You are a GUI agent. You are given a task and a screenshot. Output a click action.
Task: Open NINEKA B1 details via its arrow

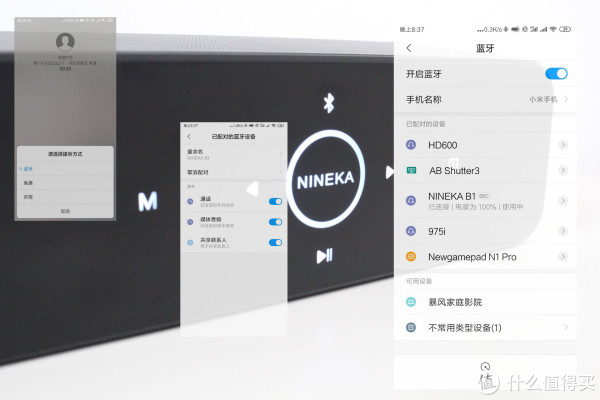(563, 201)
